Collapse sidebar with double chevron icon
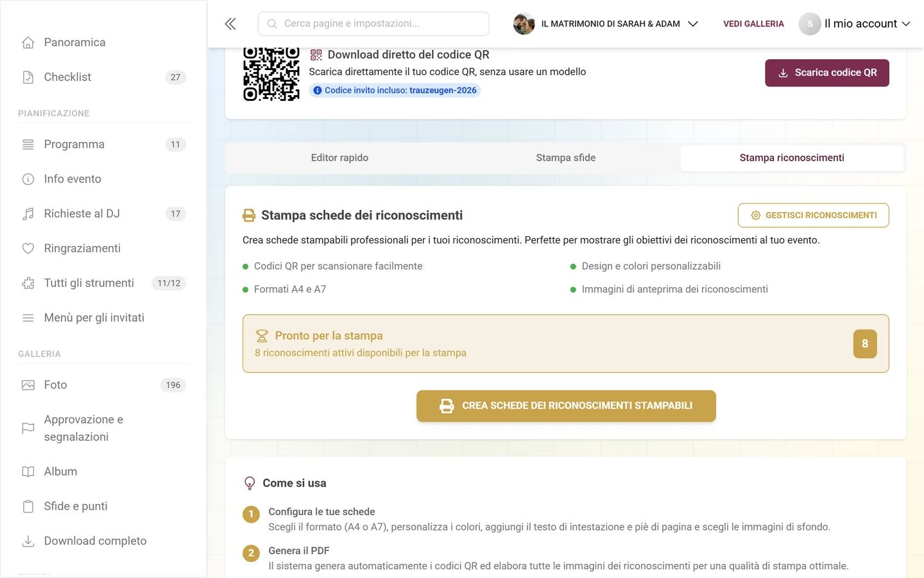 coord(230,24)
